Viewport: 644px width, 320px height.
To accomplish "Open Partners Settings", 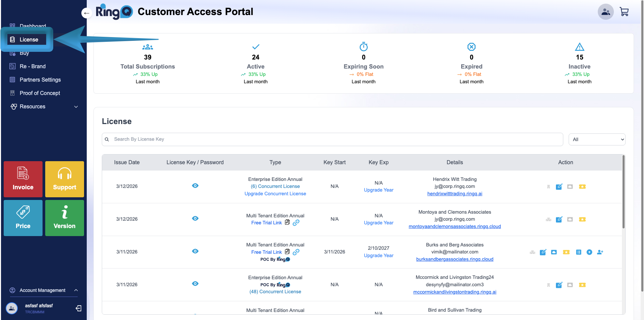I will tap(40, 80).
